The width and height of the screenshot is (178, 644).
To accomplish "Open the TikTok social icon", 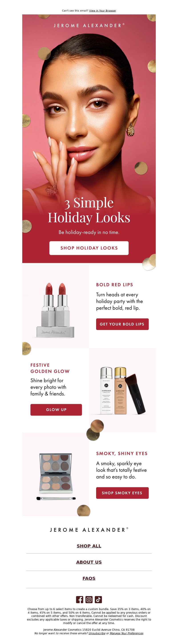I will tap(98, 599).
